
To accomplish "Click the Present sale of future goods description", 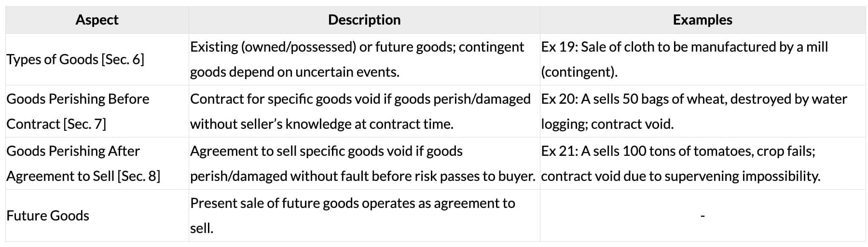I will [352, 204].
